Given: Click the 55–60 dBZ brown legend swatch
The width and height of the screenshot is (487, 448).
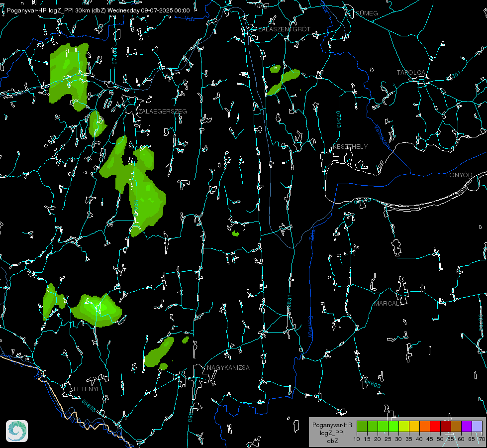Looking at the screenshot, I should 456,426.
